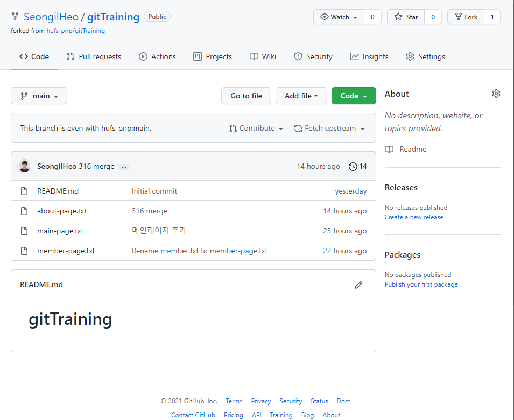
Task: Open the 316 merge commit for about-page.txt
Action: [x=150, y=211]
